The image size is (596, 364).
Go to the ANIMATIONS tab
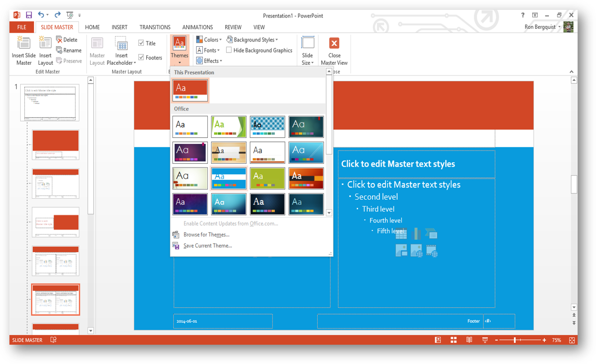click(197, 27)
